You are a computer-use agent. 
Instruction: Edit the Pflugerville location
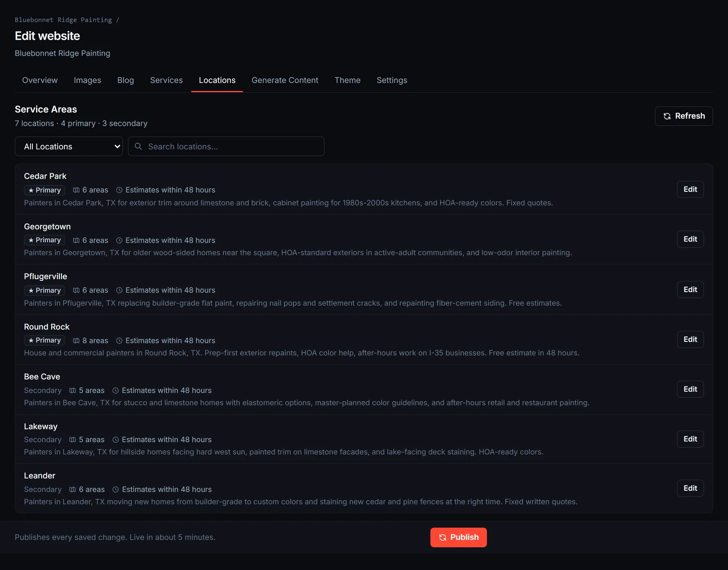click(x=690, y=290)
